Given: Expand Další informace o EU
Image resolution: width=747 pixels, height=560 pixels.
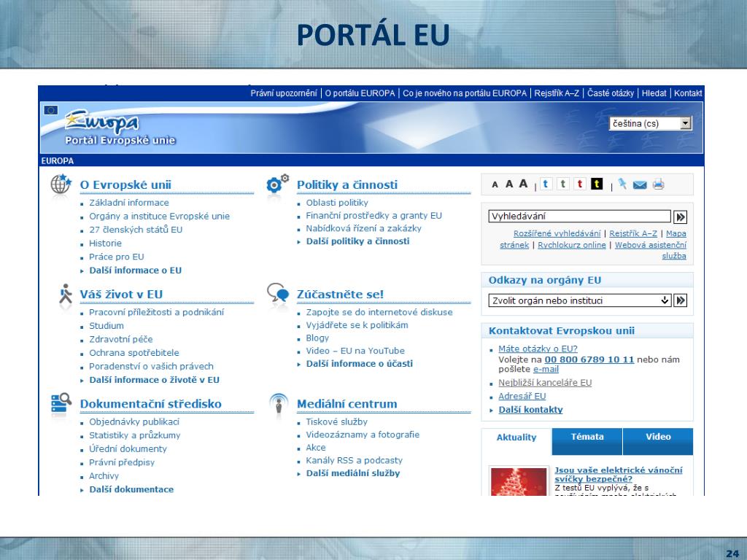Looking at the screenshot, I should click(135, 271).
